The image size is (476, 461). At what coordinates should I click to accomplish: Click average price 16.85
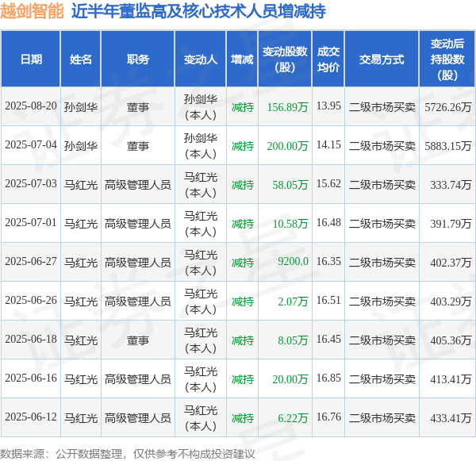pos(328,378)
